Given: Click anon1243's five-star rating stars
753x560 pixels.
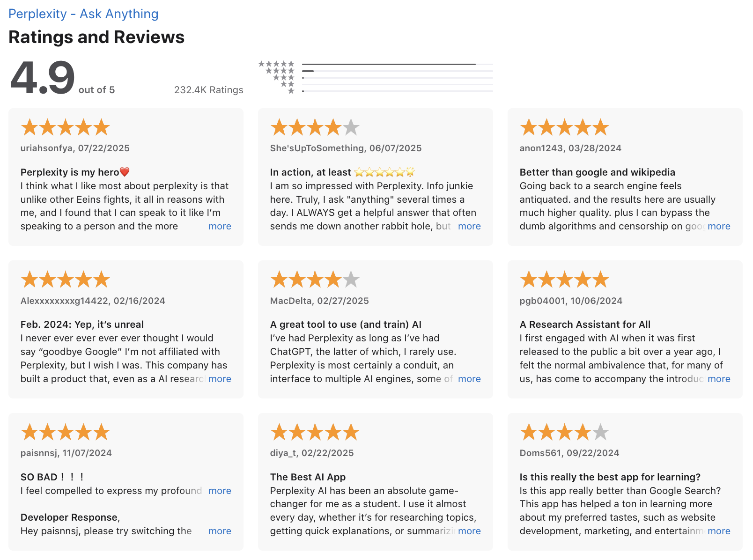Looking at the screenshot, I should pos(564,126).
